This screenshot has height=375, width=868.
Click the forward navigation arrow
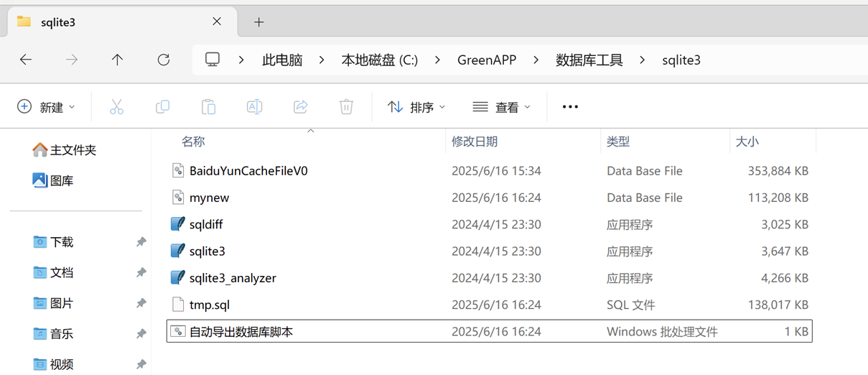tap(72, 60)
